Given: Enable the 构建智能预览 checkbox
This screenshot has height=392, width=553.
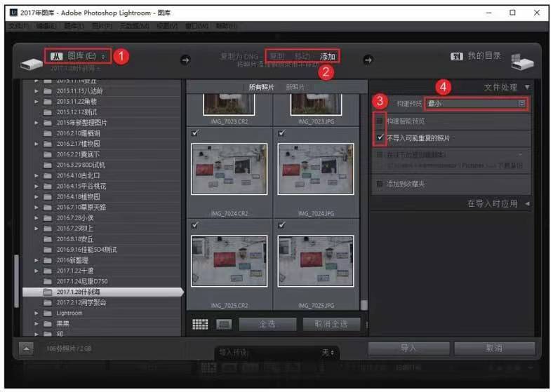Looking at the screenshot, I should (x=380, y=121).
